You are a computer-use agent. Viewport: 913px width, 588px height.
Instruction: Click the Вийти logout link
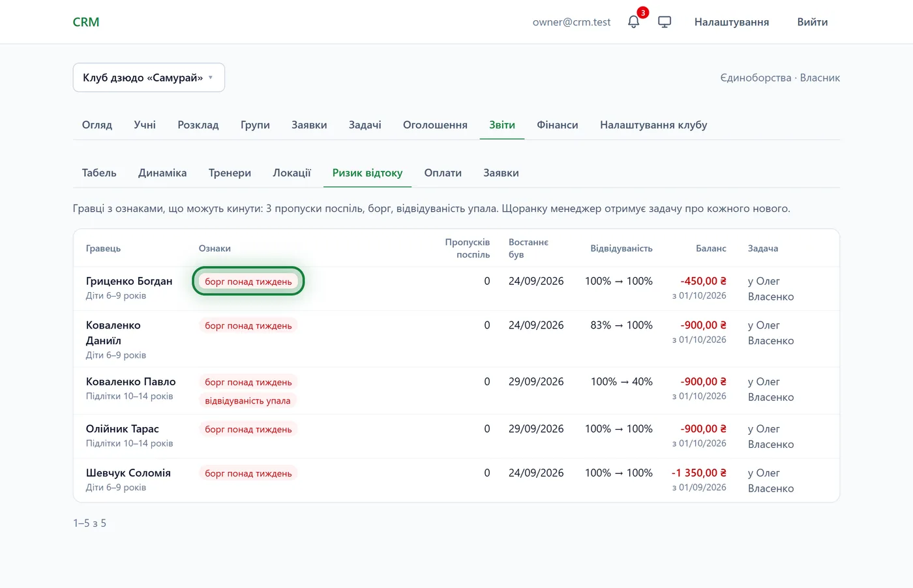point(813,22)
